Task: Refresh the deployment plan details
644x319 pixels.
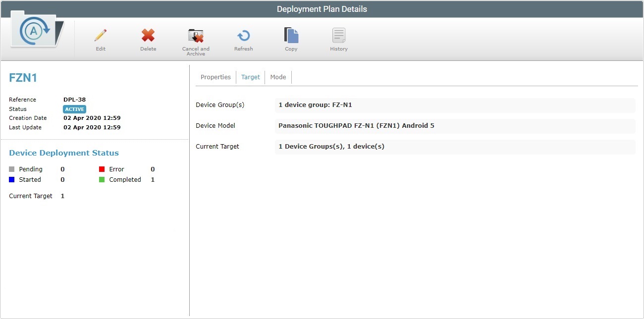Action: [x=243, y=36]
